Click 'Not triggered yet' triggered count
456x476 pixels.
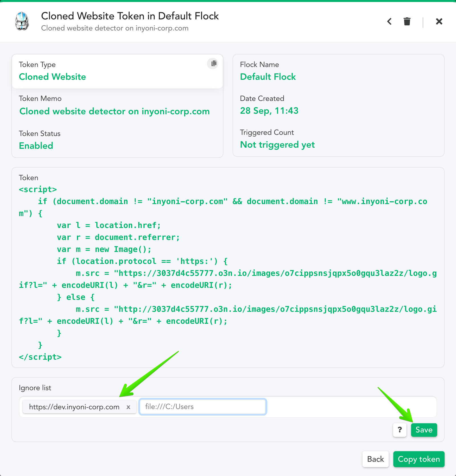pyautogui.click(x=277, y=145)
